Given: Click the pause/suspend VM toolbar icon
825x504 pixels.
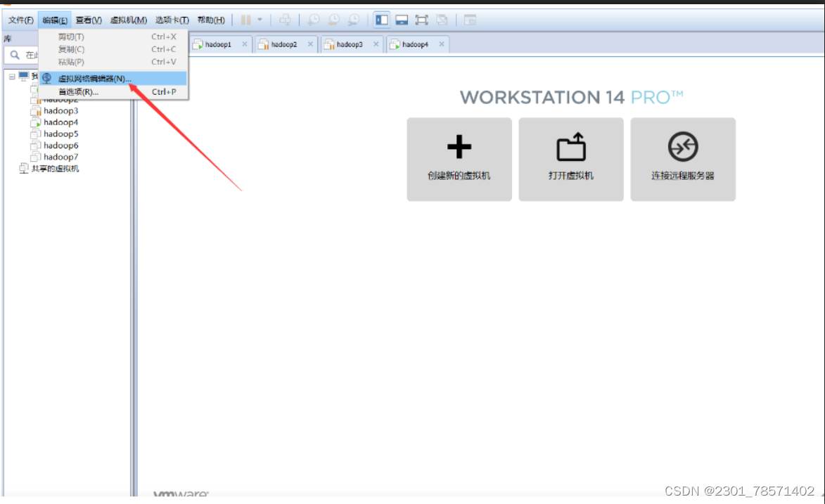Looking at the screenshot, I should [245, 20].
